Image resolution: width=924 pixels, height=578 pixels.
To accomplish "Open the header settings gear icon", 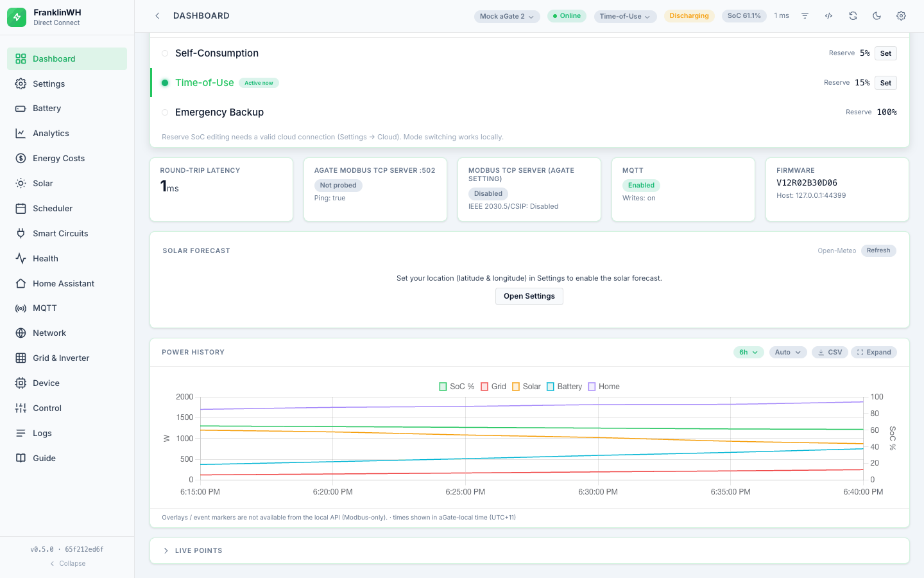I will (x=901, y=16).
